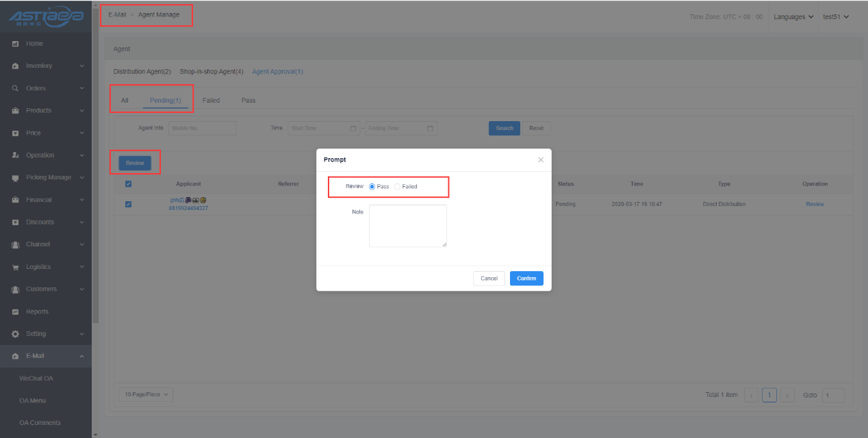Click the Note text area
Screen dimensions: 868x438
[x=407, y=226]
